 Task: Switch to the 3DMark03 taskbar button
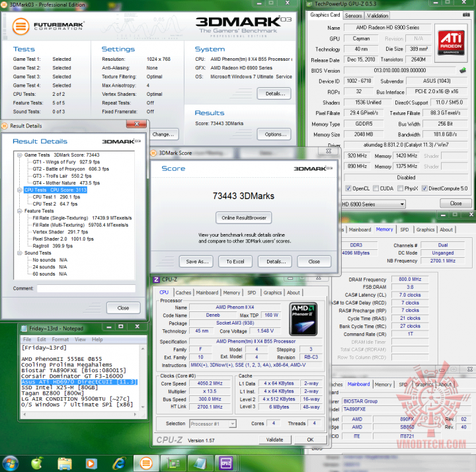point(146,463)
